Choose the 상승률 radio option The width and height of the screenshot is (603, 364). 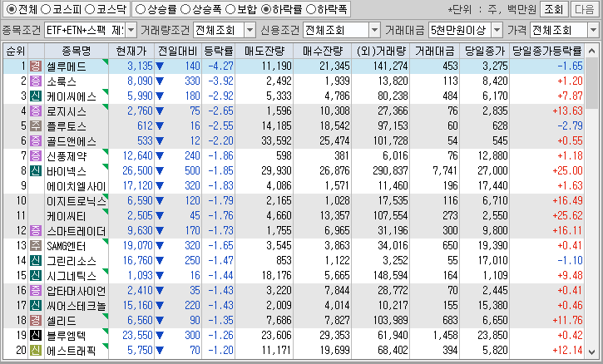point(141,9)
